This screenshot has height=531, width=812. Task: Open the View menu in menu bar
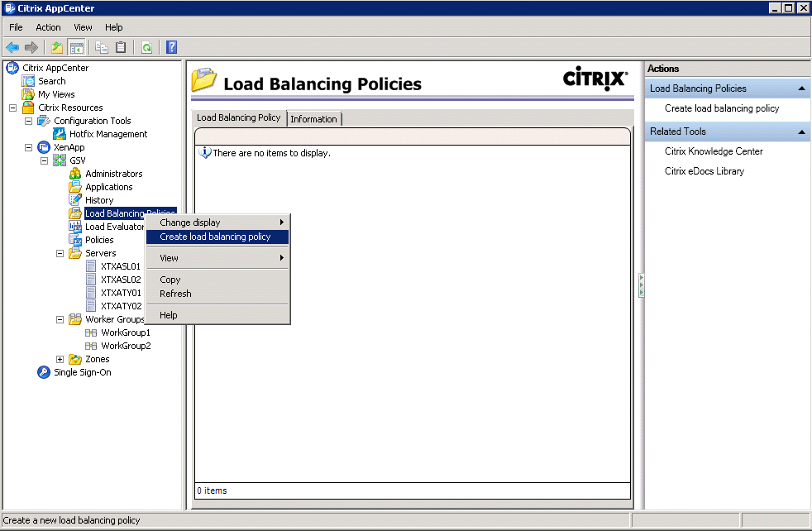click(x=83, y=27)
